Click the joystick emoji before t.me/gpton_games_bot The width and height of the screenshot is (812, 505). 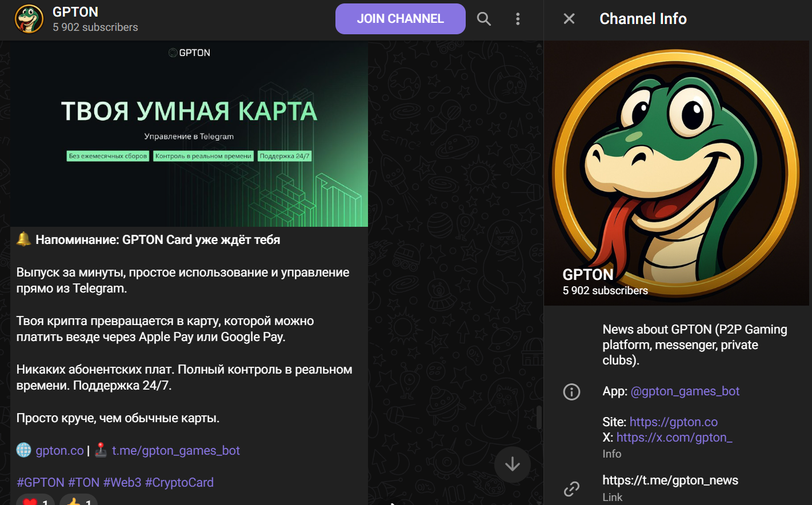click(x=101, y=450)
